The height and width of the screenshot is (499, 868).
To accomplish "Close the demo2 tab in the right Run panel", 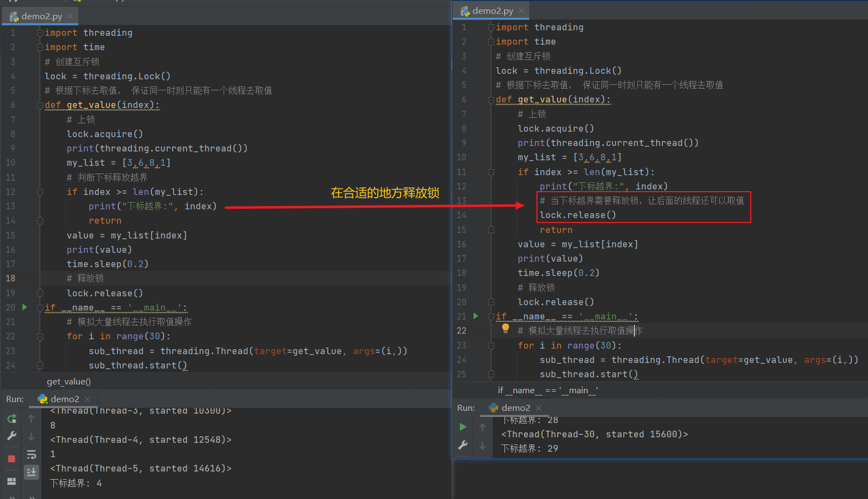I will coord(539,408).
